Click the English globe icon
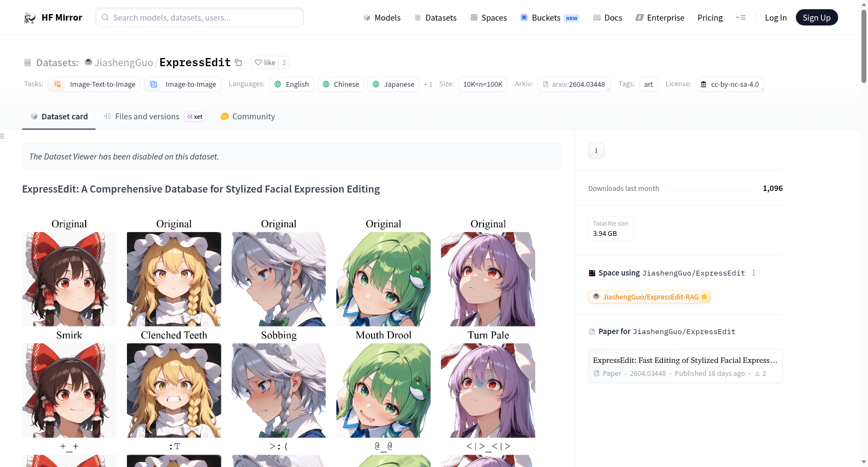The image size is (868, 467). (278, 84)
